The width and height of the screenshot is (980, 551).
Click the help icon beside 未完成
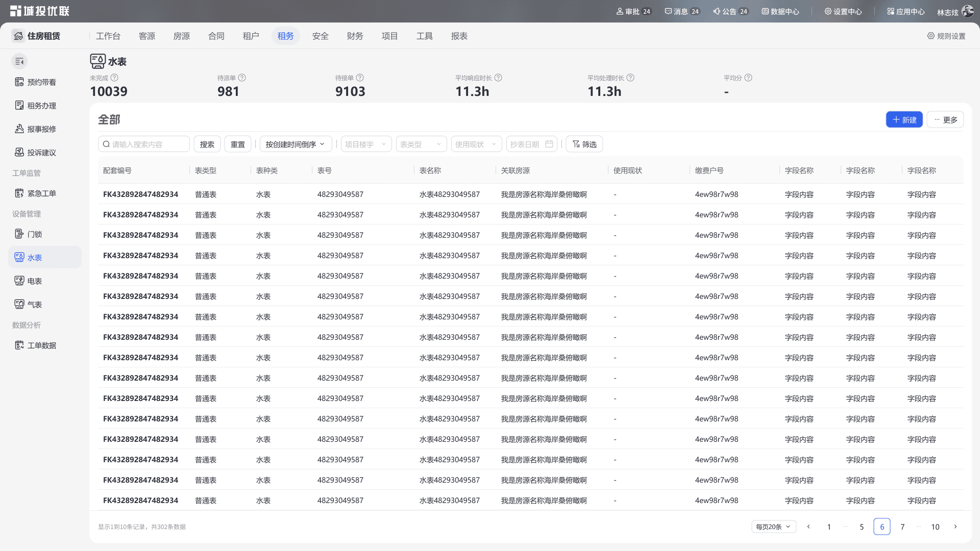coord(114,78)
